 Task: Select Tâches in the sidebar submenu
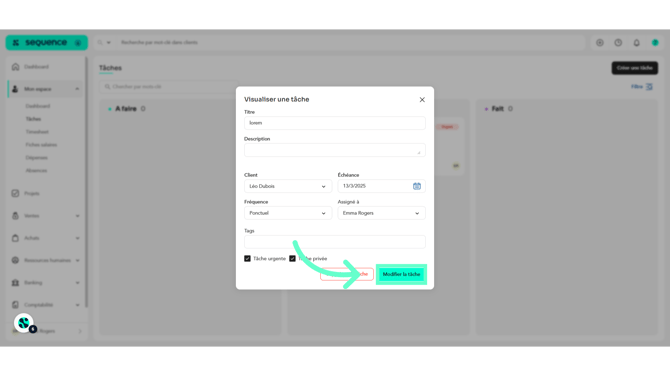(x=33, y=119)
